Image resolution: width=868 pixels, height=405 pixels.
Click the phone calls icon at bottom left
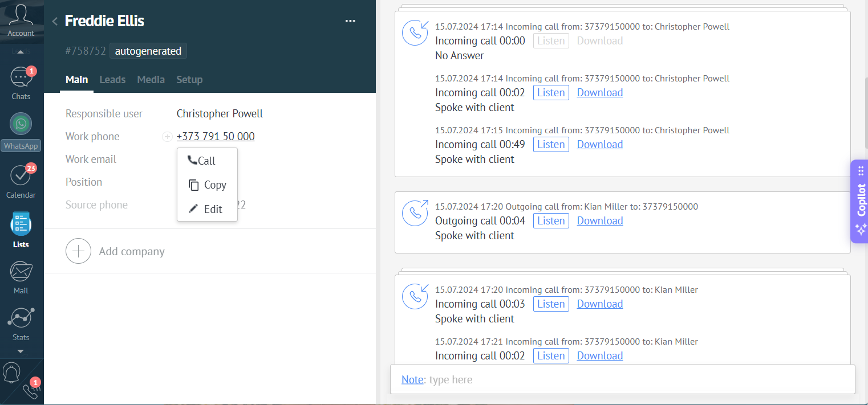(30, 391)
